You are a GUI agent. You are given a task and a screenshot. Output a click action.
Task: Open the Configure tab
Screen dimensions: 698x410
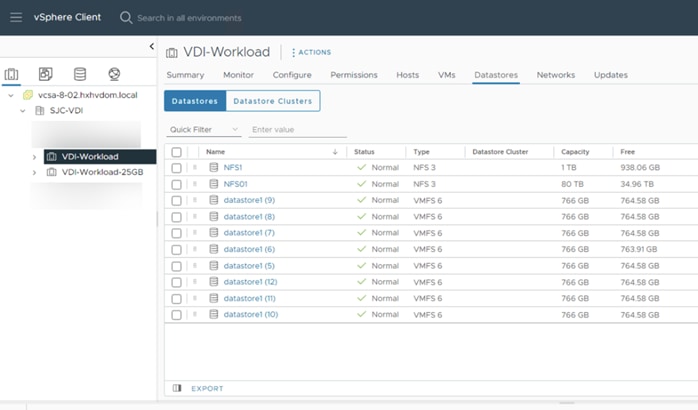click(x=292, y=75)
